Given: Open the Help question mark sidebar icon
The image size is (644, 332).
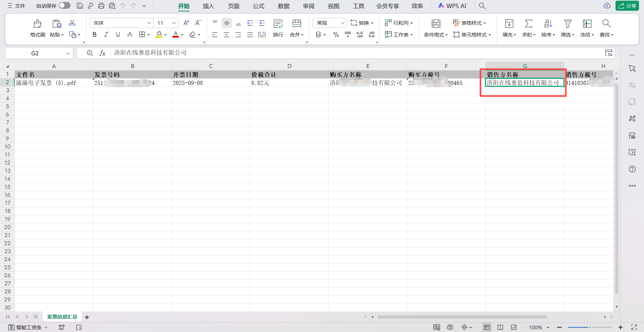Looking at the screenshot, I should [x=632, y=169].
